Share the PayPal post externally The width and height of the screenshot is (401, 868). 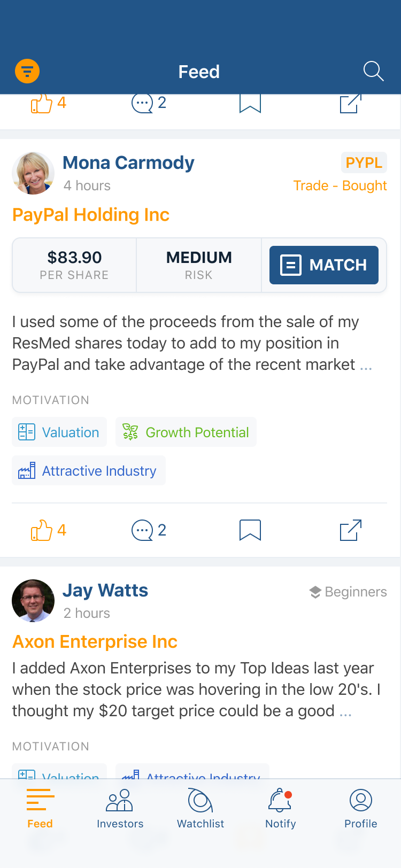pos(351,530)
